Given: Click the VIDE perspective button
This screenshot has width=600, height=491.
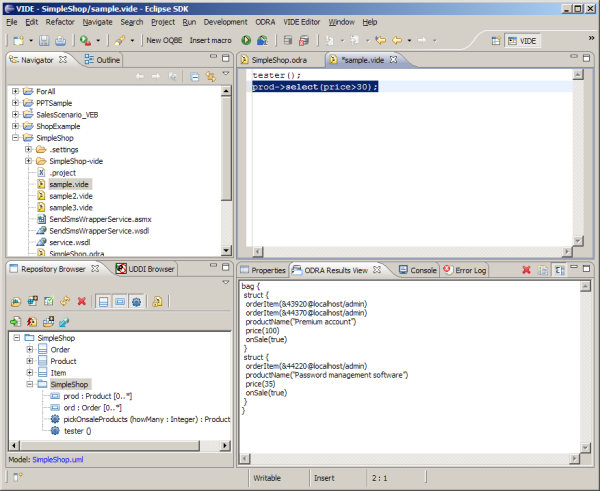Looking at the screenshot, I should tap(522, 41).
